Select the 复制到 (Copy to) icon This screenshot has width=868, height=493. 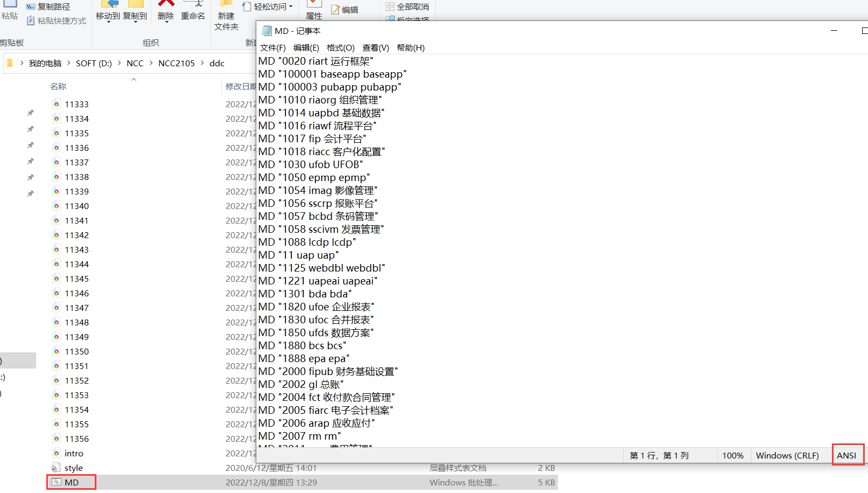coord(134,12)
